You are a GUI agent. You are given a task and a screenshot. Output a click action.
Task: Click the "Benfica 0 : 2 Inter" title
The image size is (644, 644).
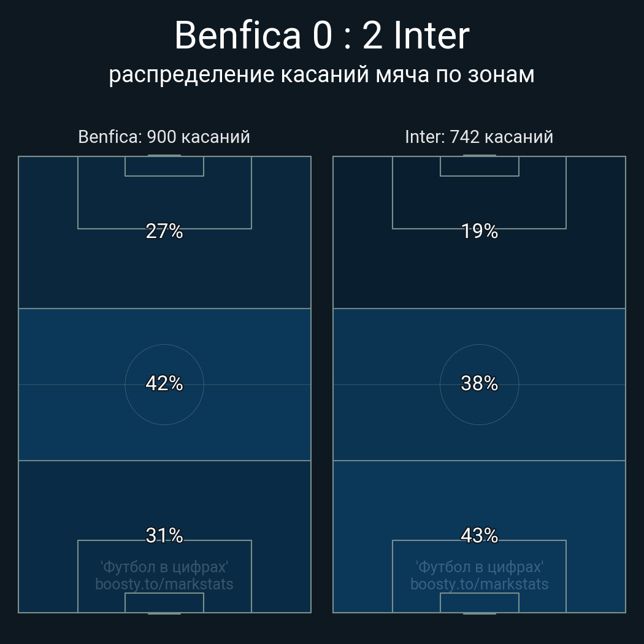point(322,36)
